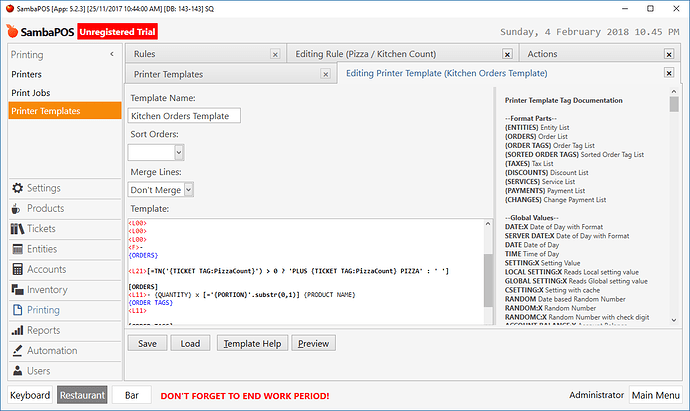This screenshot has width=690, height=411.
Task: Click the template editor scroll up arrow
Action: (488, 224)
